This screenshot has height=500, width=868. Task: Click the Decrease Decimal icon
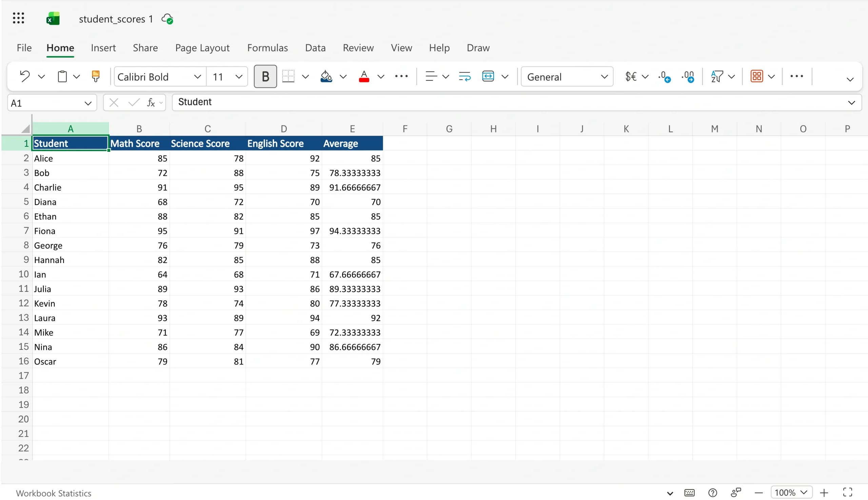click(664, 77)
